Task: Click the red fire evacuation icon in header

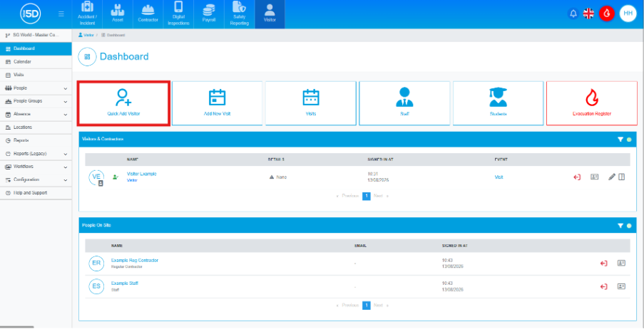Action: [x=607, y=14]
